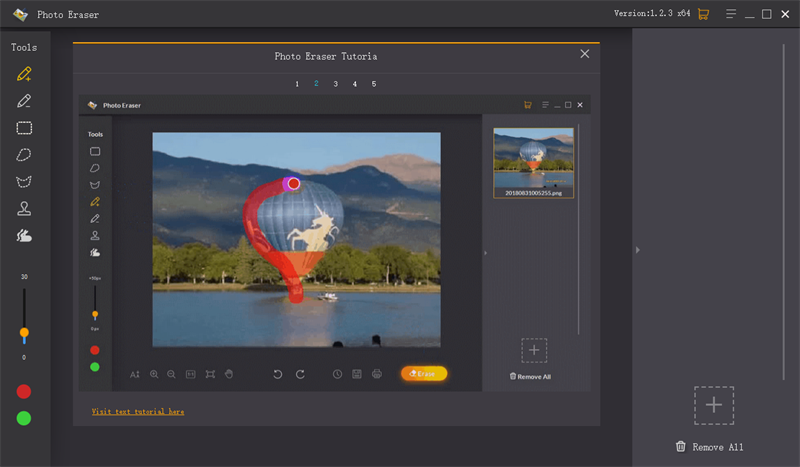
Task: Close the Photo Eraser Tutorial dialog
Action: point(585,54)
